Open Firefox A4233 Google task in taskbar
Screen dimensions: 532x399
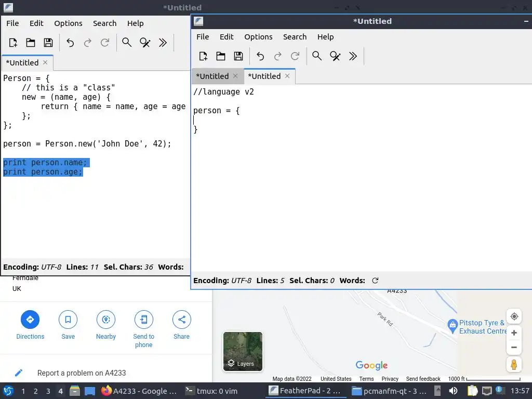coord(139,391)
